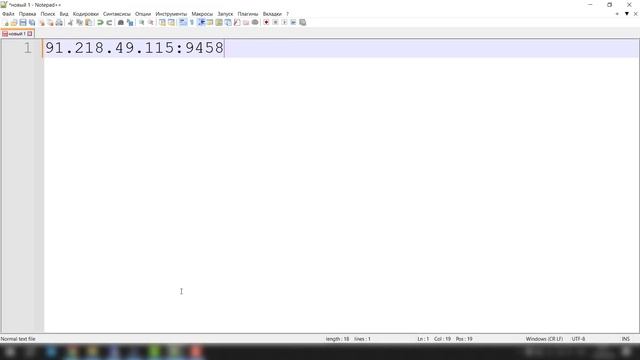Screen dimensions: 640x360
Task: Open the ? help menu
Action: [287, 14]
